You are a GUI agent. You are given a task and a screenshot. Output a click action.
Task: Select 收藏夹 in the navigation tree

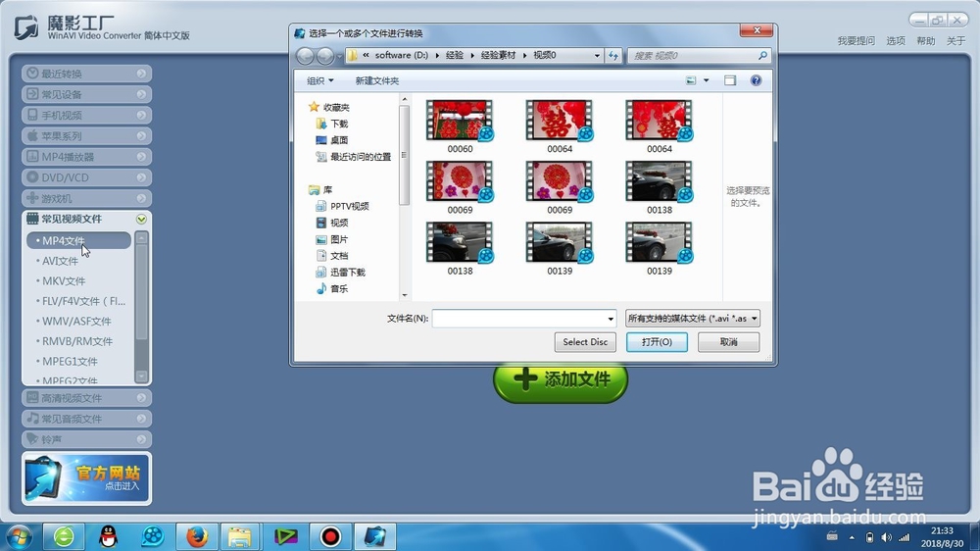click(x=329, y=107)
